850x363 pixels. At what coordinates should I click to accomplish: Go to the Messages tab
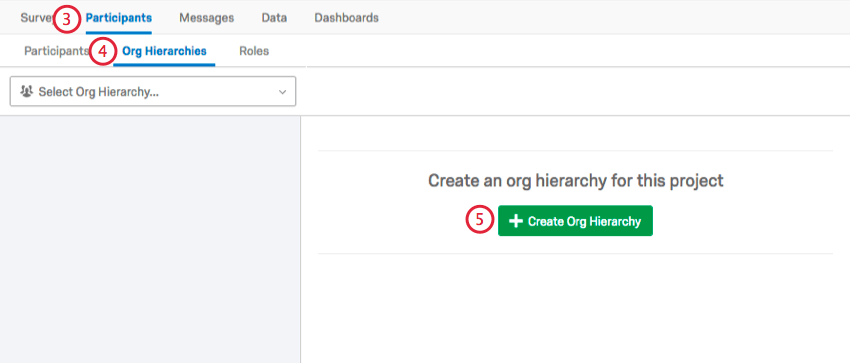click(207, 18)
